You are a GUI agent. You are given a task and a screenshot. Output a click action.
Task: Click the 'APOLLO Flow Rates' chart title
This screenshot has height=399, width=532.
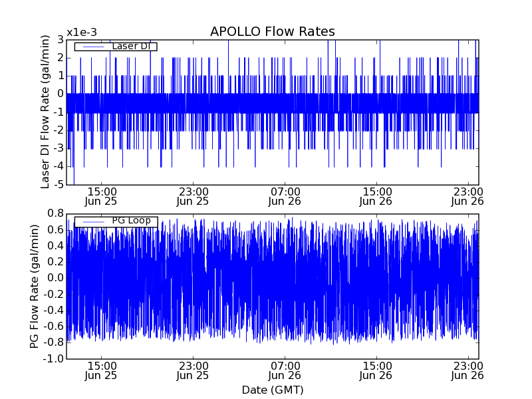(x=273, y=31)
